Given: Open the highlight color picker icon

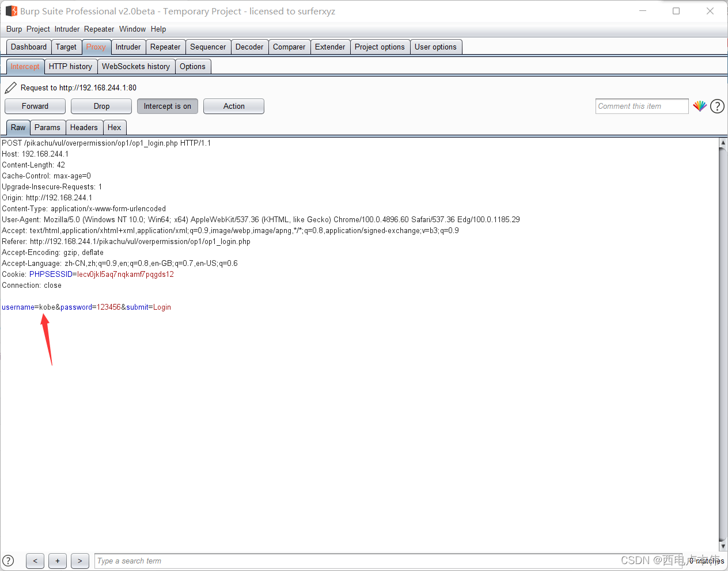Looking at the screenshot, I should (700, 106).
